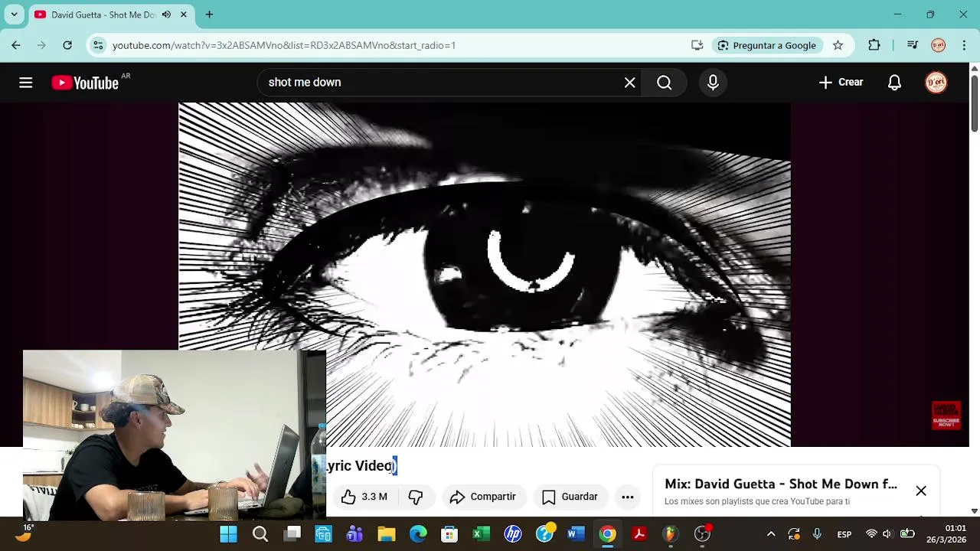Image resolution: width=980 pixels, height=551 pixels.
Task: Click the magnifying glass search button
Action: point(665,83)
